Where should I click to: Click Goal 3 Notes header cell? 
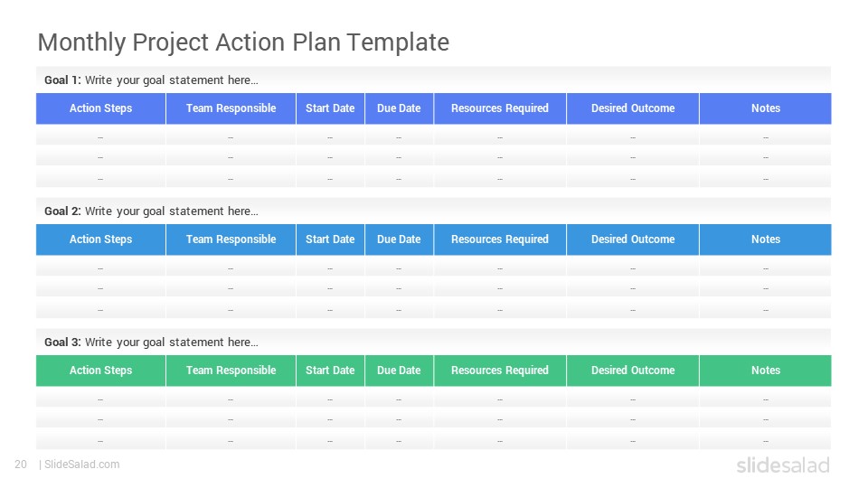click(x=766, y=371)
